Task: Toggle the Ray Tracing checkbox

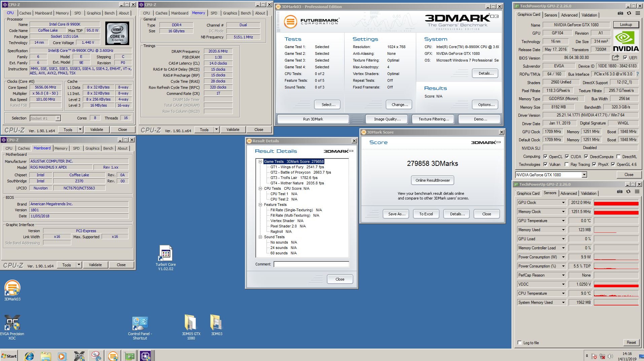Action: (567, 164)
